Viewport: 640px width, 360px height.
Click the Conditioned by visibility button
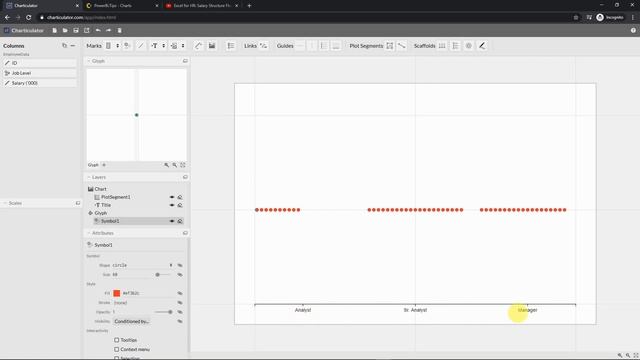pos(131,321)
